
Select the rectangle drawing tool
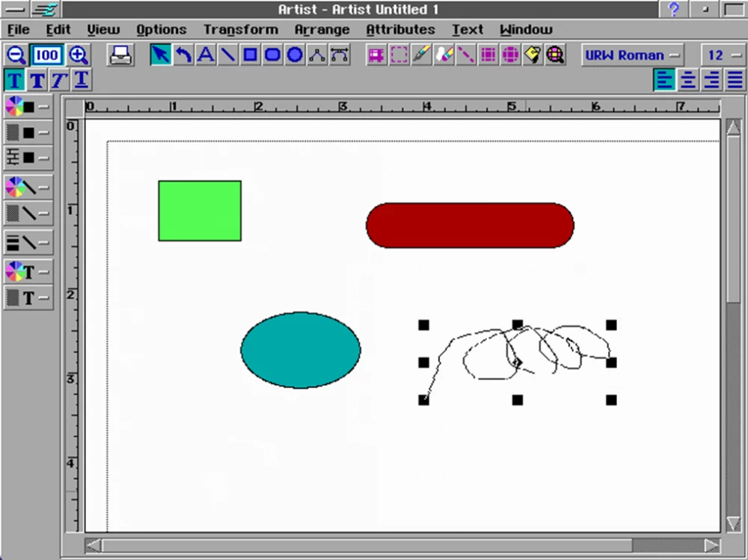click(250, 54)
